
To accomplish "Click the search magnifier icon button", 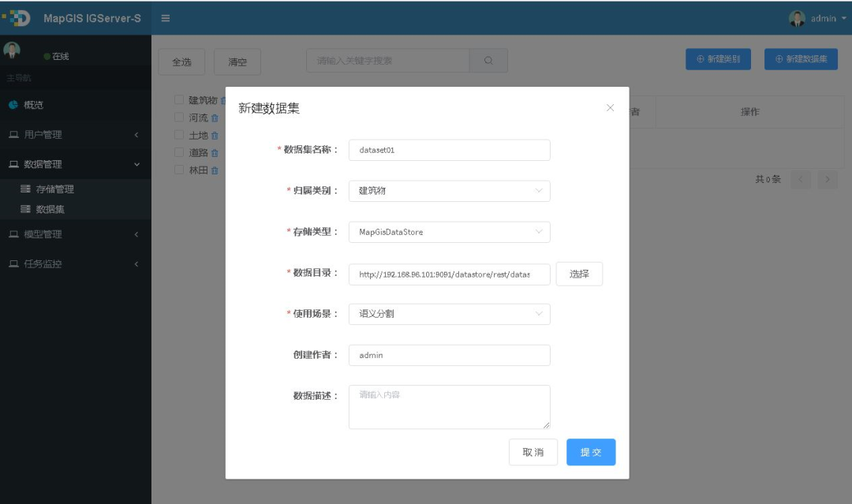I will [x=488, y=61].
